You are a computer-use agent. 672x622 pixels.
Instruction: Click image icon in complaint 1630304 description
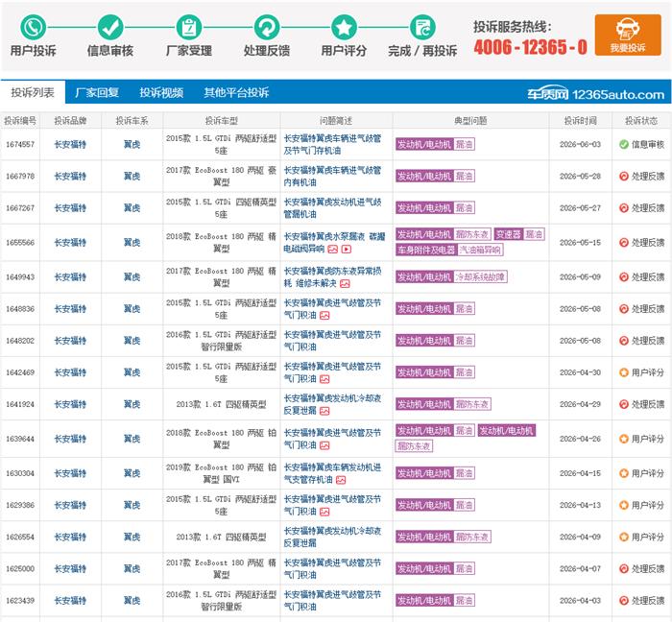[341, 480]
